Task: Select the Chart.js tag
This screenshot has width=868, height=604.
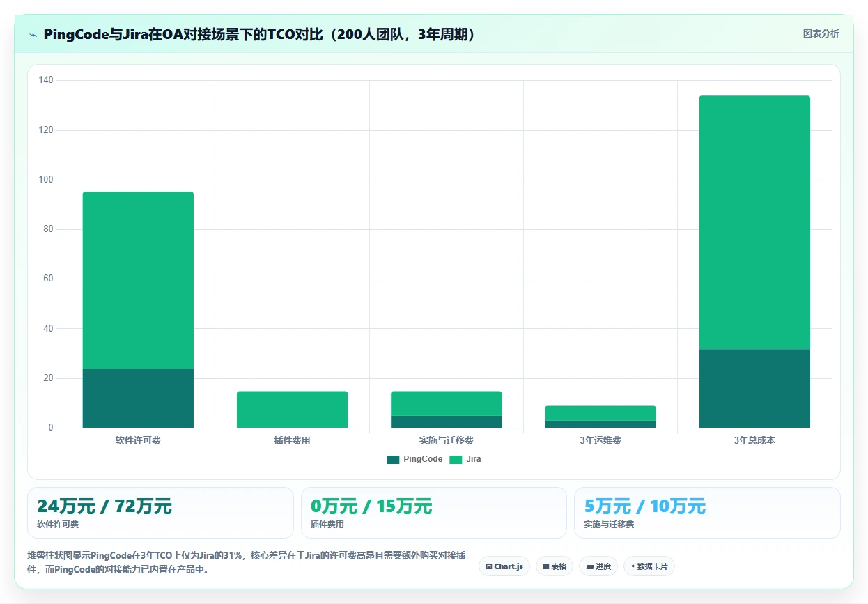Action: (x=504, y=566)
